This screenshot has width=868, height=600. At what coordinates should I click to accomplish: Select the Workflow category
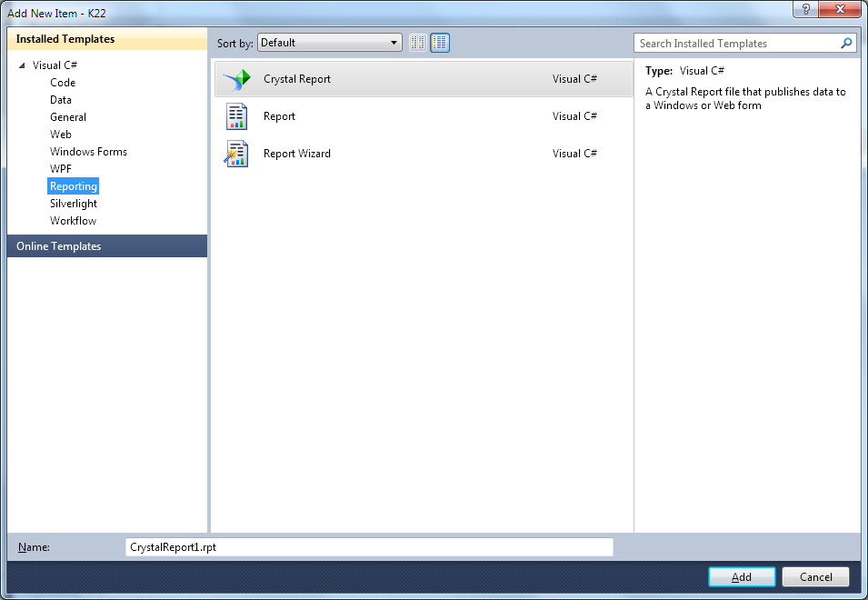pos(73,220)
